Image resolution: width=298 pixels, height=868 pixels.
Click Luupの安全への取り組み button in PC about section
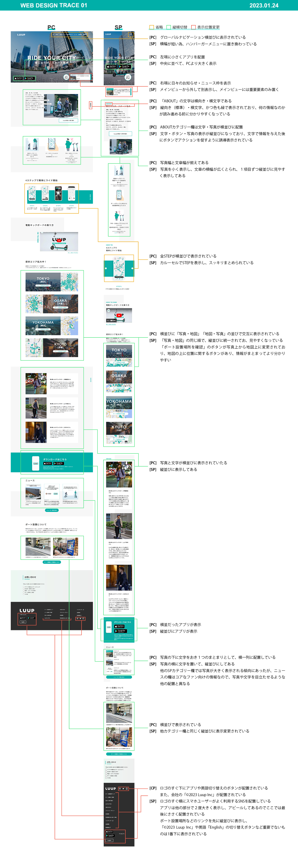[x=69, y=120]
